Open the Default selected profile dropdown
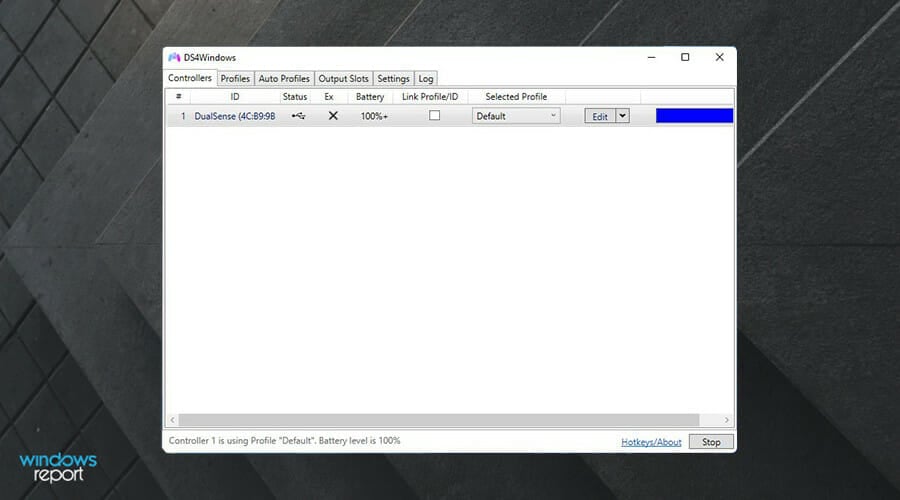This screenshot has height=500, width=900. tap(516, 116)
